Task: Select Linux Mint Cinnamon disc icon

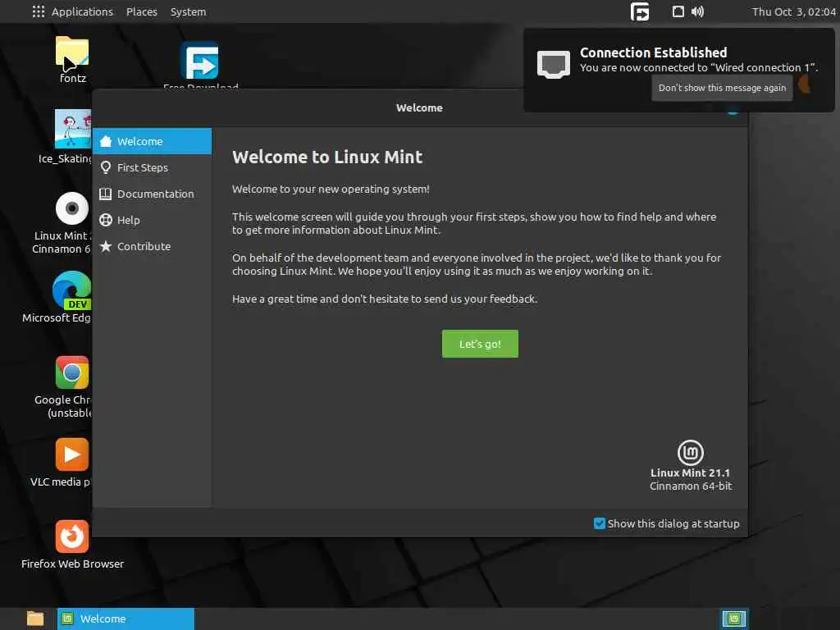Action: 72,208
